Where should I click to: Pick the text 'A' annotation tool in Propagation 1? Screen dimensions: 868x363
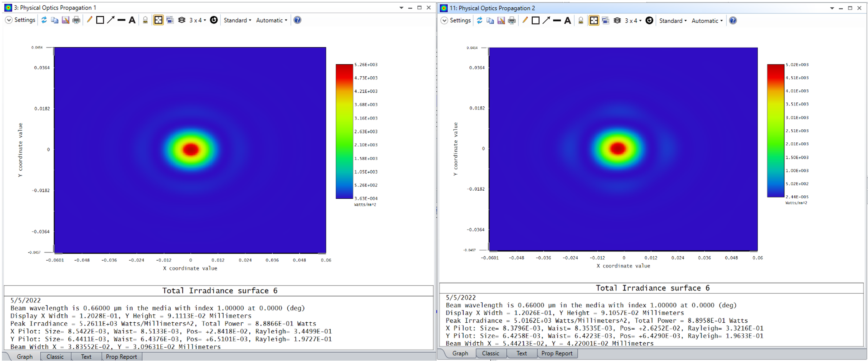click(x=132, y=20)
